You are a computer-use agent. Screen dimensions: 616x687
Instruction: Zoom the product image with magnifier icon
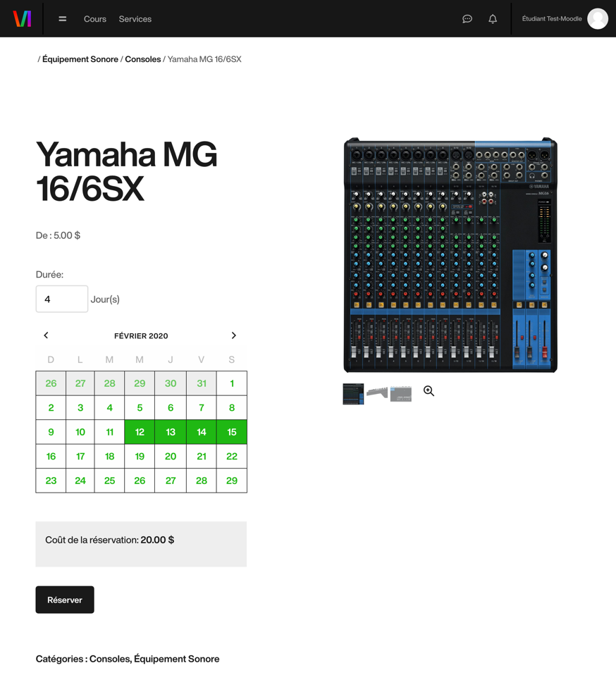pyautogui.click(x=429, y=391)
